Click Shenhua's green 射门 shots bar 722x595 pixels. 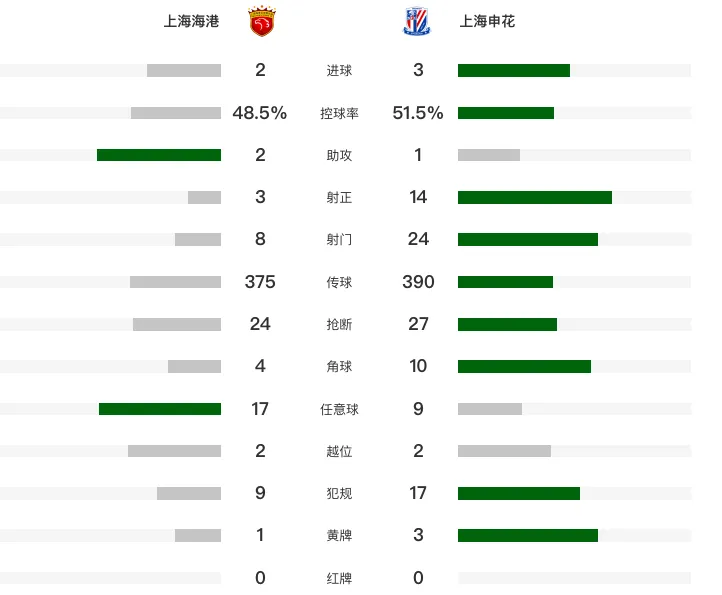[528, 239]
